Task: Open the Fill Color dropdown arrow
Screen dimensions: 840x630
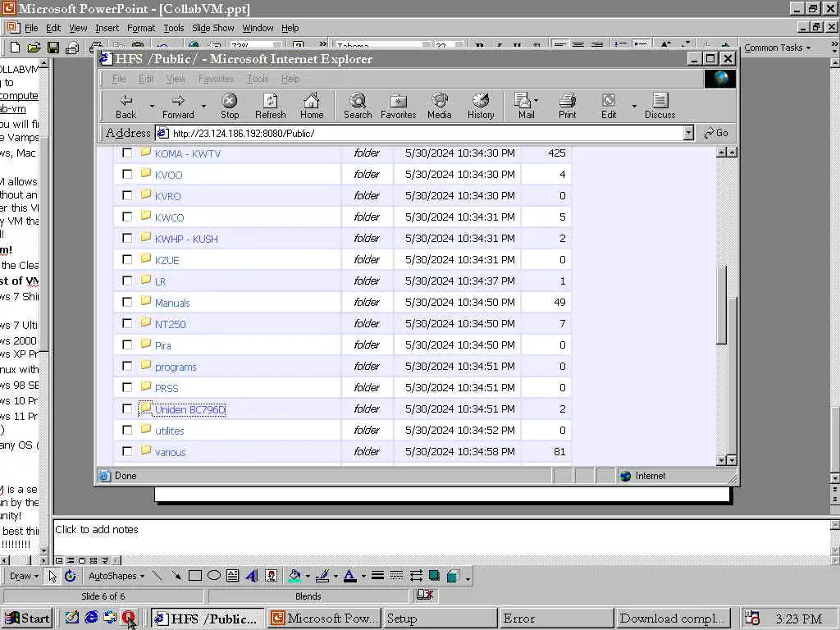Action: pyautogui.click(x=308, y=577)
